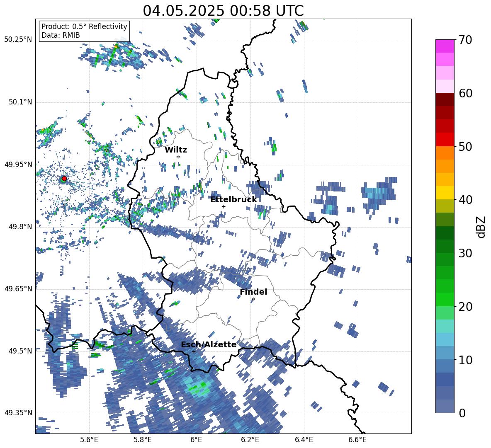Click the 50.1°N latitude label
The height and width of the screenshot is (448, 491).
point(20,102)
